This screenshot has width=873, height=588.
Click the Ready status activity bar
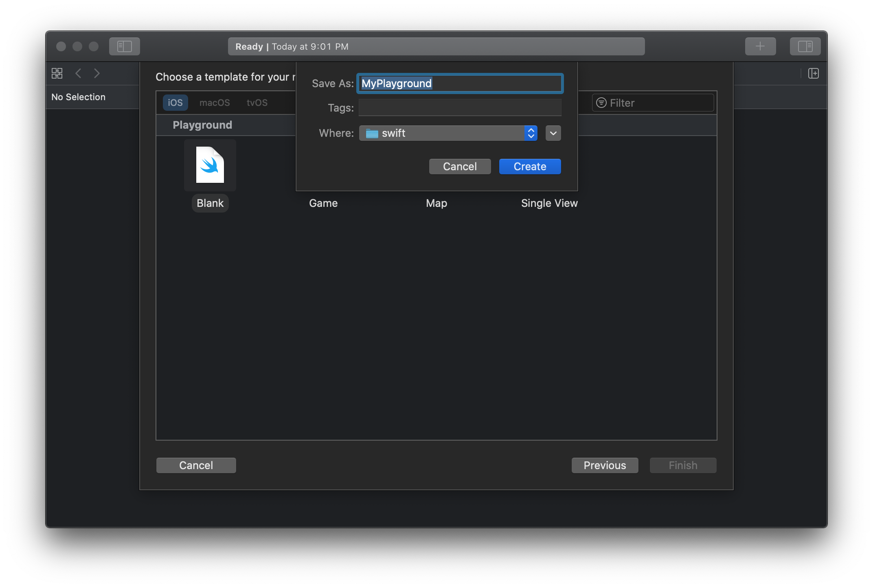[436, 46]
